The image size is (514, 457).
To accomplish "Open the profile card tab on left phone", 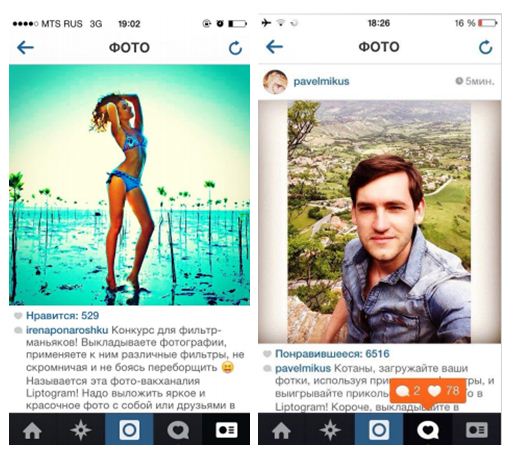I will click(226, 430).
